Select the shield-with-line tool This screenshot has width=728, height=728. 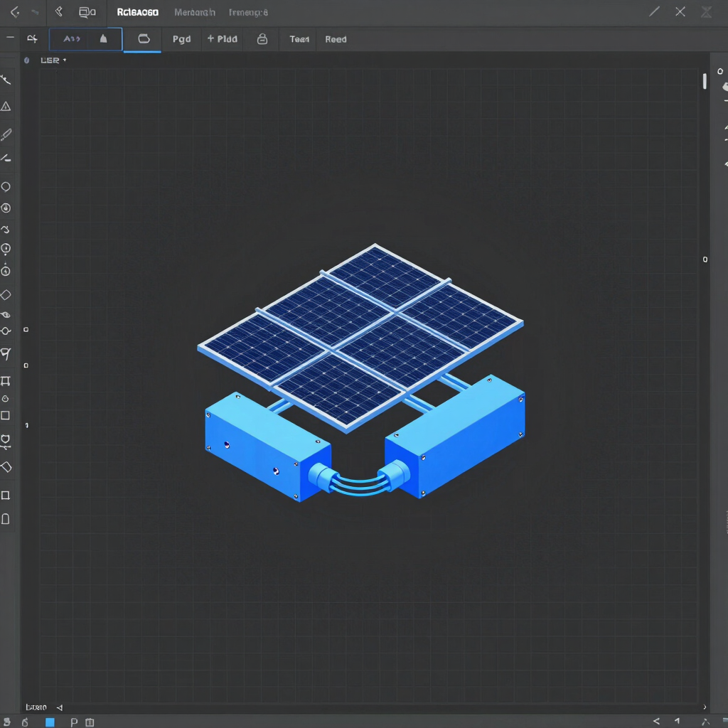(6, 441)
